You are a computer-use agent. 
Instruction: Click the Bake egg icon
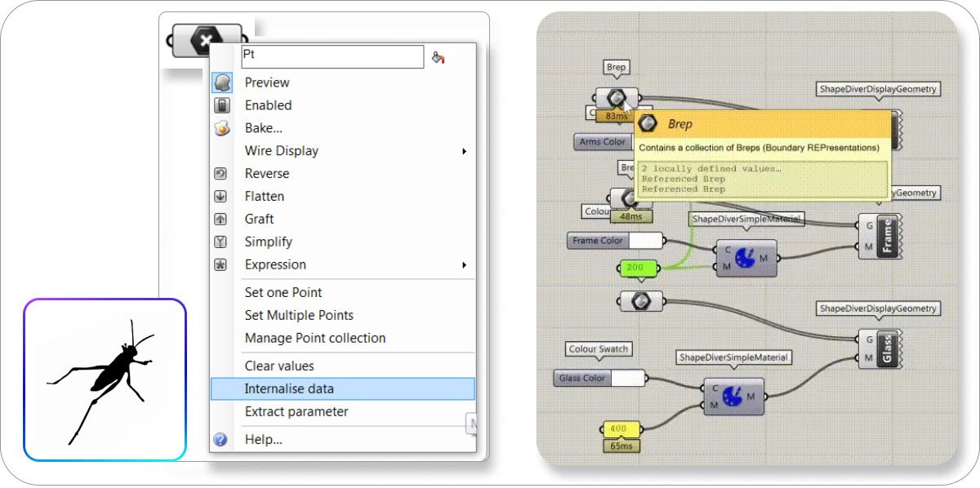[221, 128]
